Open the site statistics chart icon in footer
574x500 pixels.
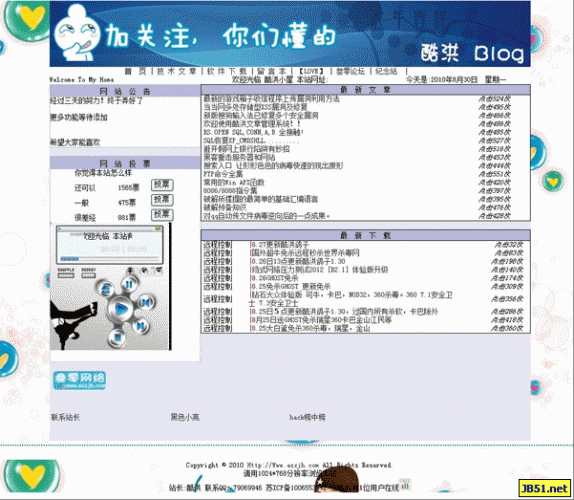point(405,485)
